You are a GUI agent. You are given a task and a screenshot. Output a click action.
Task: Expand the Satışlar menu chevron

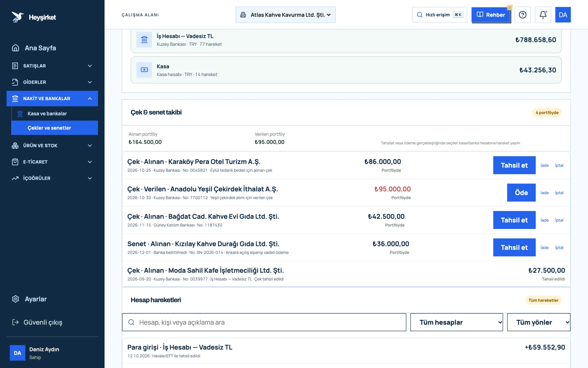click(90, 66)
